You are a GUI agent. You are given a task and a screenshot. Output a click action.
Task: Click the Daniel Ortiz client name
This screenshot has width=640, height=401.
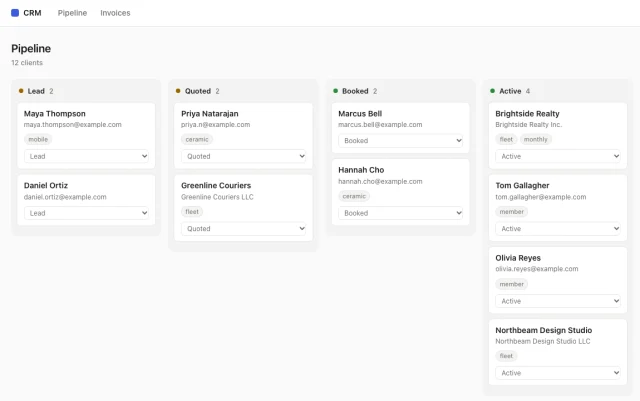(46, 185)
